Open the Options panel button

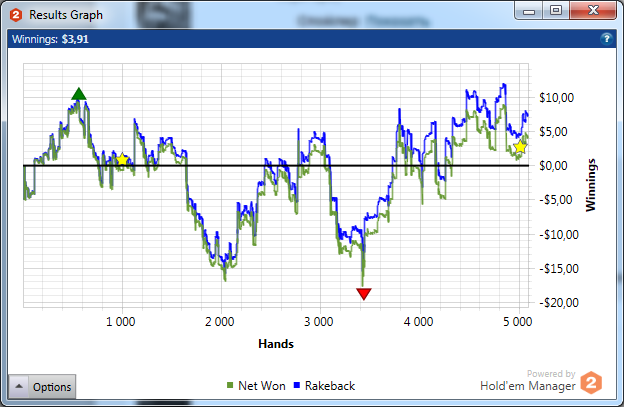[x=42, y=386]
